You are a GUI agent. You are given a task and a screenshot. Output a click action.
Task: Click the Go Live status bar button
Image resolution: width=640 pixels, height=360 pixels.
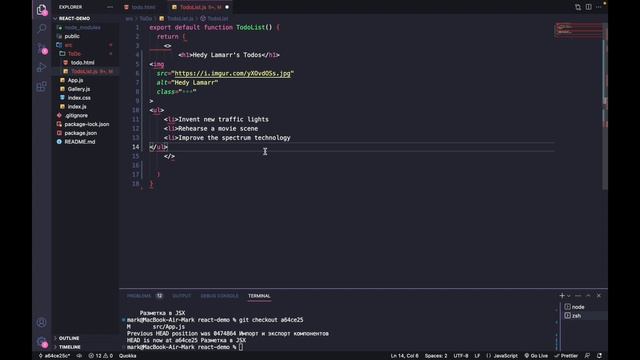point(536,356)
